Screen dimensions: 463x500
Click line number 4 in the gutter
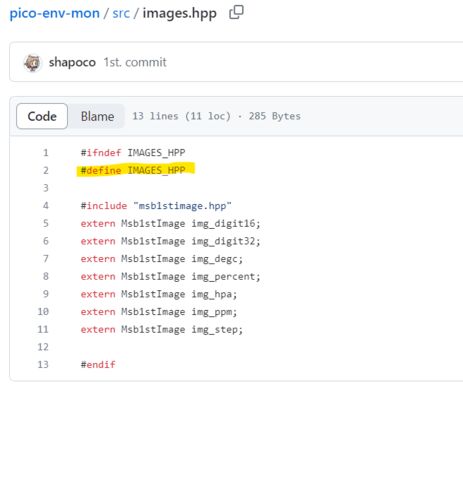point(46,206)
